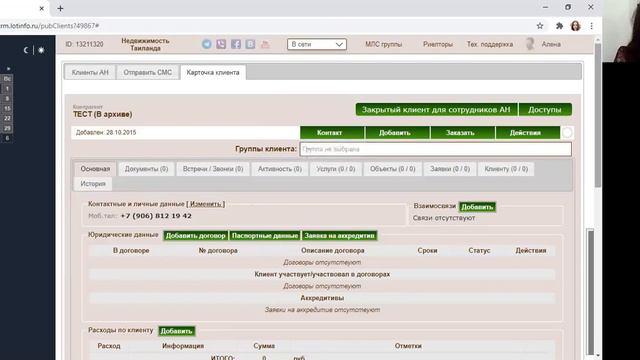Click Закрытый клиент для сотрудников АН button
640x360 pixels.
(x=436, y=109)
